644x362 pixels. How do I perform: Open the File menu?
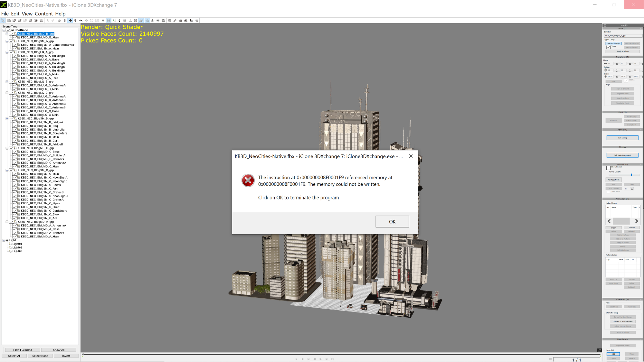(5, 14)
